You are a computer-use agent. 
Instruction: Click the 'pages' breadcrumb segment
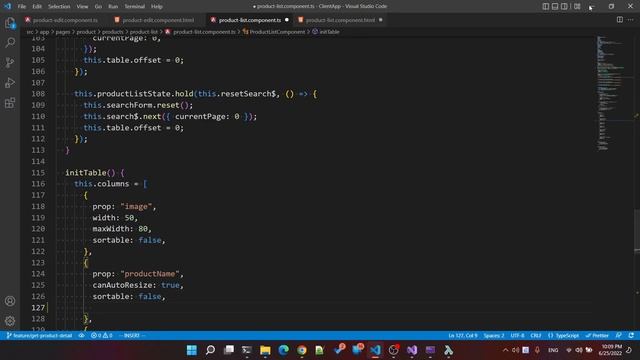pyautogui.click(x=63, y=31)
